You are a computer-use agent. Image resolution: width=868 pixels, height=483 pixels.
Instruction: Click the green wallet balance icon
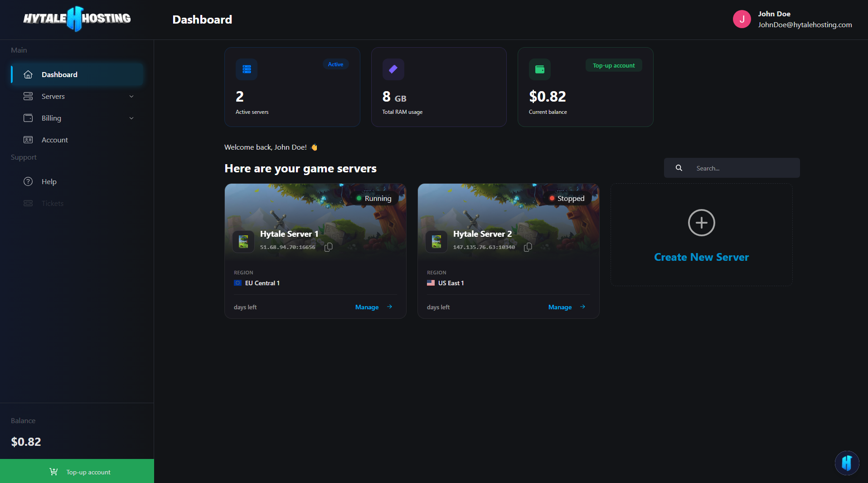[x=540, y=69]
